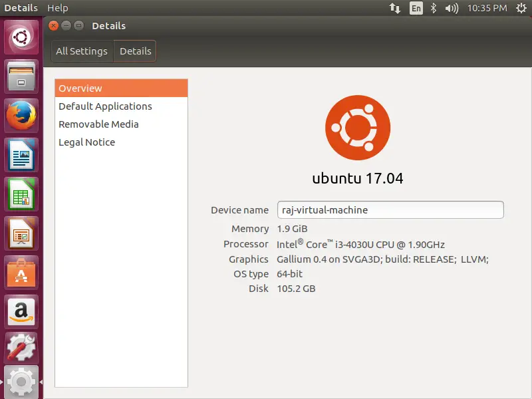Launch Firefox web browser
The image size is (532, 399).
tap(21, 116)
